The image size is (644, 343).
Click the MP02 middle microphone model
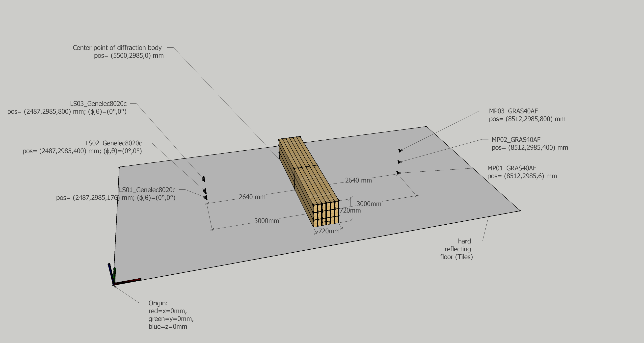(399, 162)
